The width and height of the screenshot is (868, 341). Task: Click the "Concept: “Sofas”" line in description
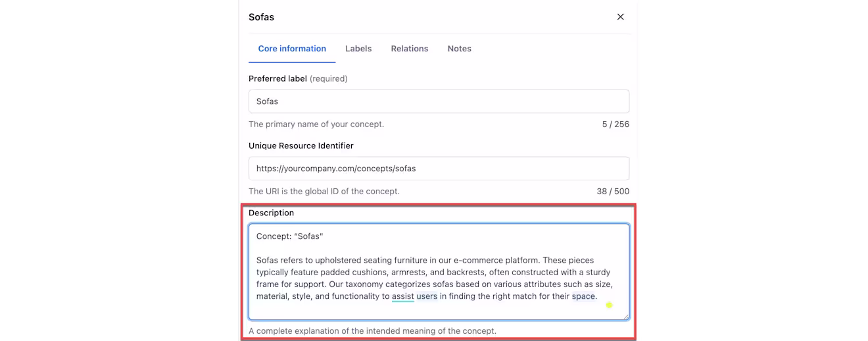pos(290,236)
